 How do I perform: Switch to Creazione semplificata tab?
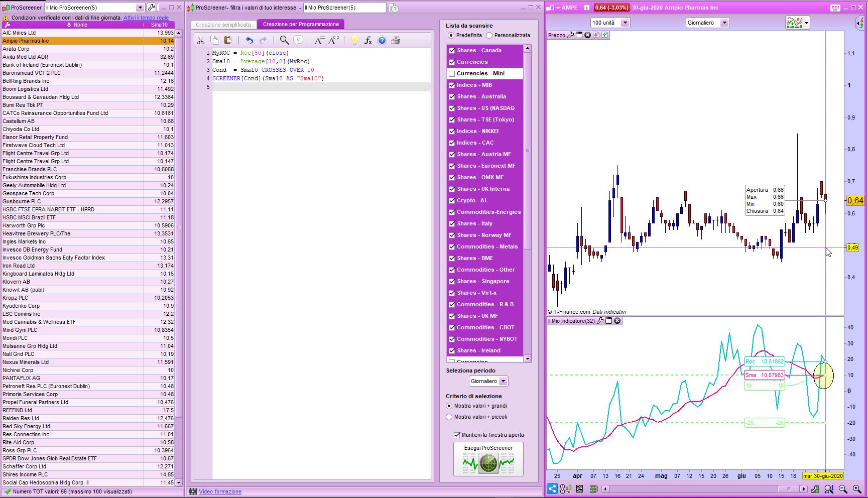(x=223, y=25)
